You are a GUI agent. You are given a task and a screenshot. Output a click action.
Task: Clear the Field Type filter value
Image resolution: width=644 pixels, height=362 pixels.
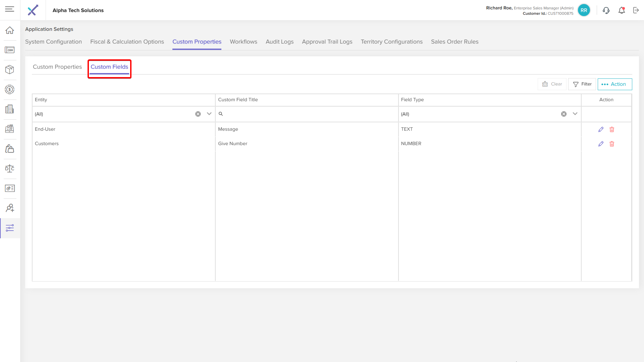(x=564, y=114)
